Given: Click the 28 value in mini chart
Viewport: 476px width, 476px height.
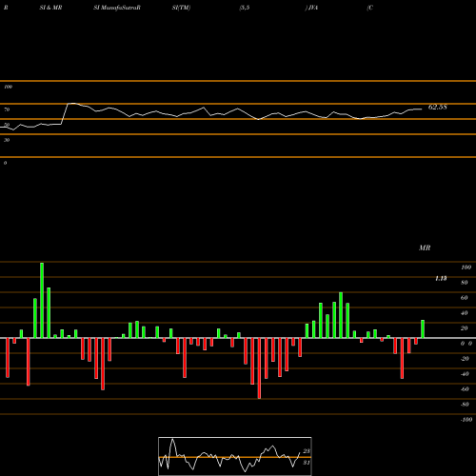Looking at the screenshot, I should tap(307, 451).
